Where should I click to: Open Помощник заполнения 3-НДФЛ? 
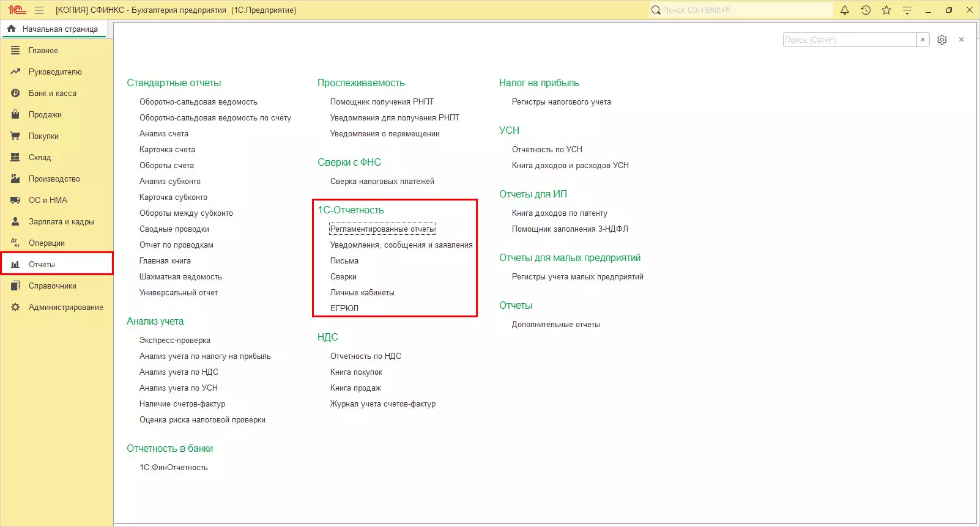(x=570, y=229)
